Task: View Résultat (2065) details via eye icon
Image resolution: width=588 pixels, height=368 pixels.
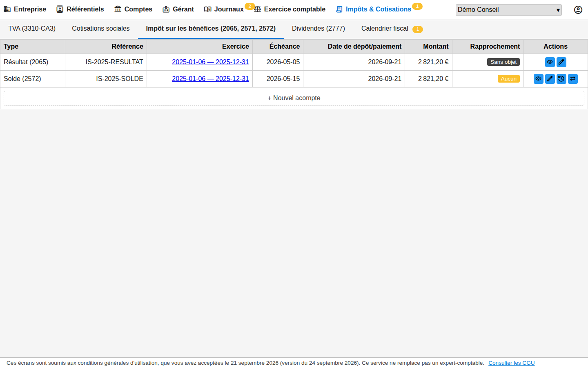Action: tap(550, 62)
